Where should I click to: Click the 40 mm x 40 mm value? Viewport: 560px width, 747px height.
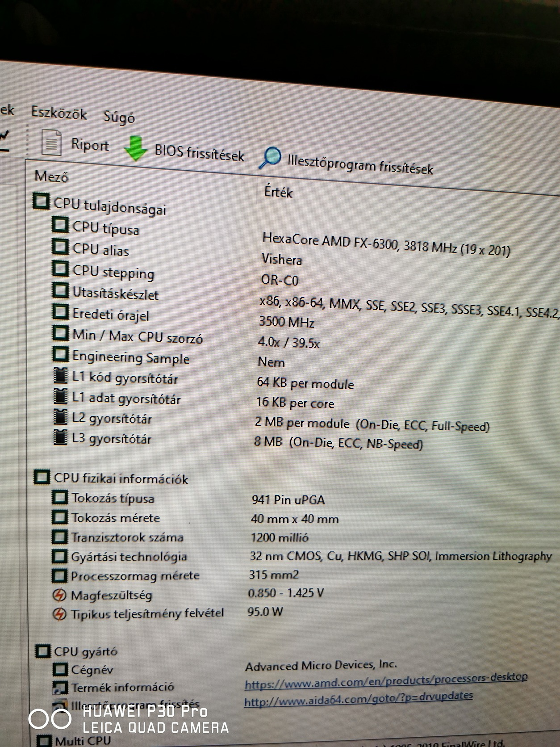[x=295, y=518]
